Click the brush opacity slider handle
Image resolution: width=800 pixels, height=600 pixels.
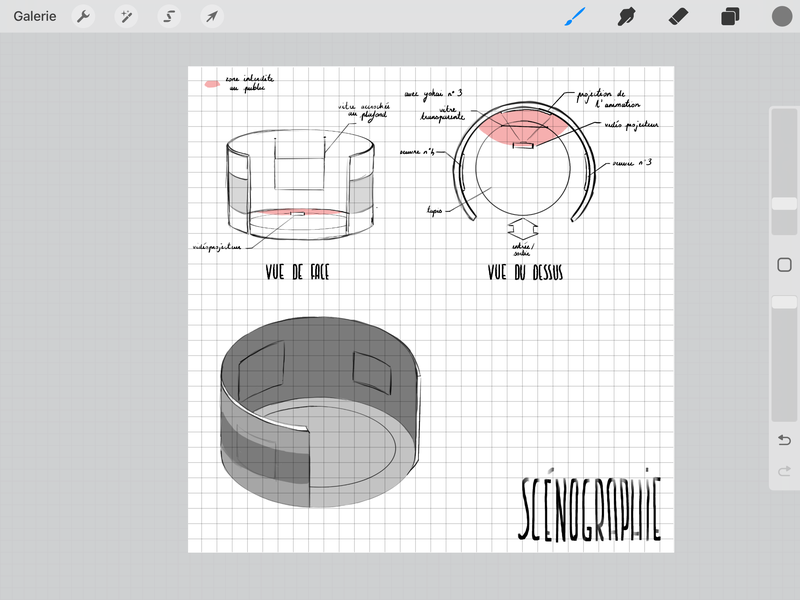784,302
